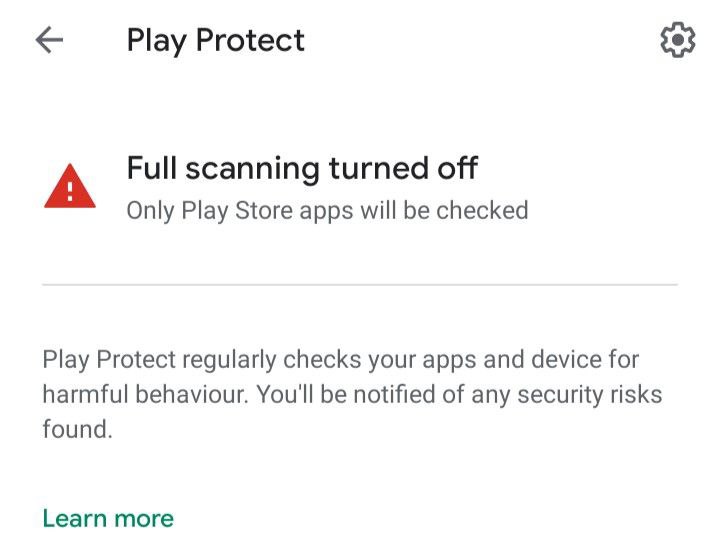Click the horizontal divider line below the status

pyautogui.click(x=360, y=285)
